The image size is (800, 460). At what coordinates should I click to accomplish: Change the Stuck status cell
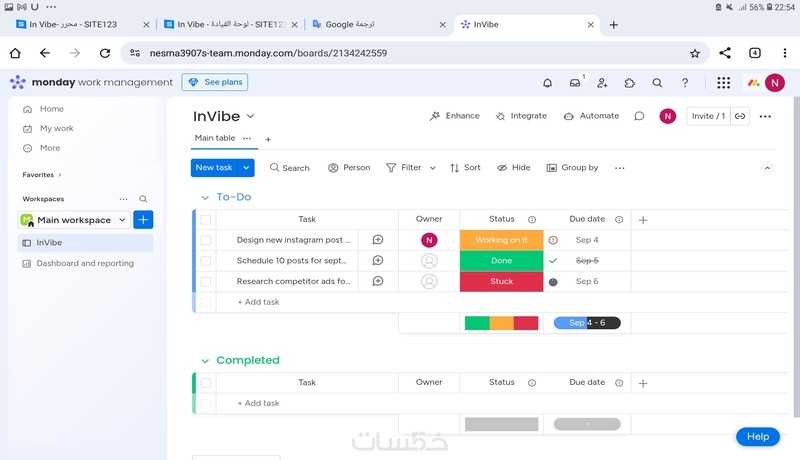tap(502, 282)
